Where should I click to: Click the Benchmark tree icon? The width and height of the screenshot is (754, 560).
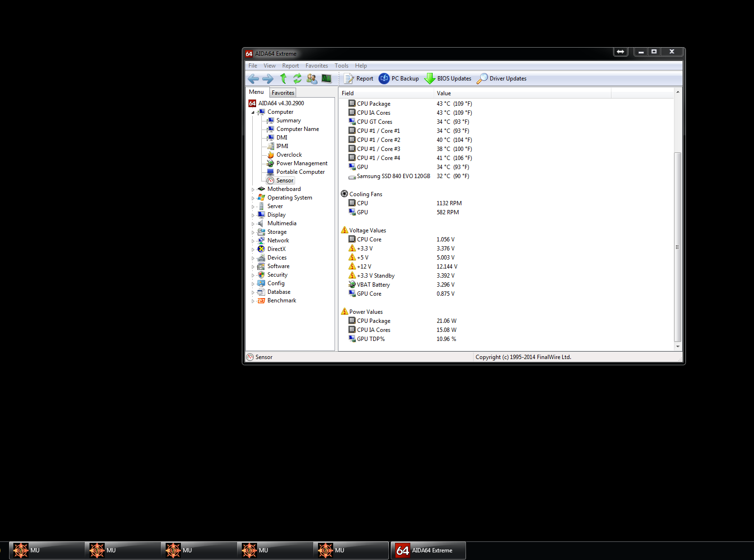[x=261, y=300]
